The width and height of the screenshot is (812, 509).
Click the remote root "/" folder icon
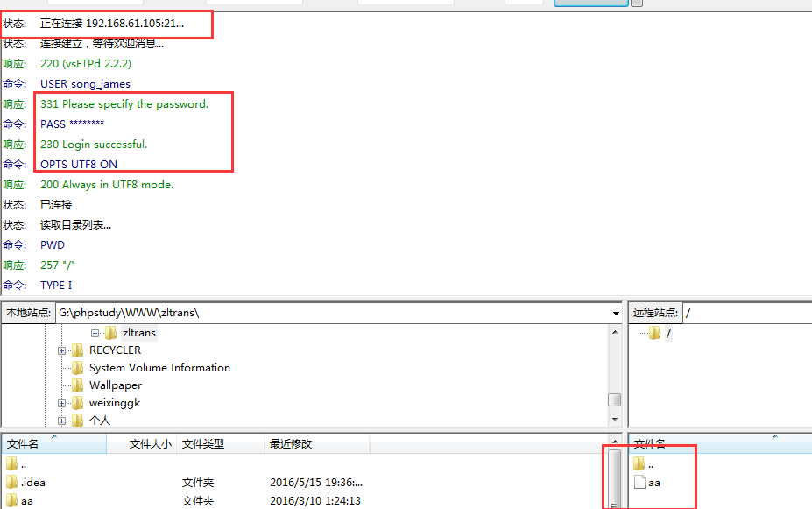click(654, 333)
